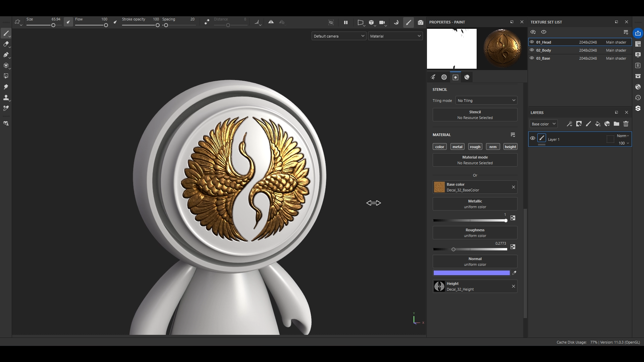Image resolution: width=644 pixels, height=362 pixels.
Task: Select the 03_Base texture set
Action: coord(543,58)
